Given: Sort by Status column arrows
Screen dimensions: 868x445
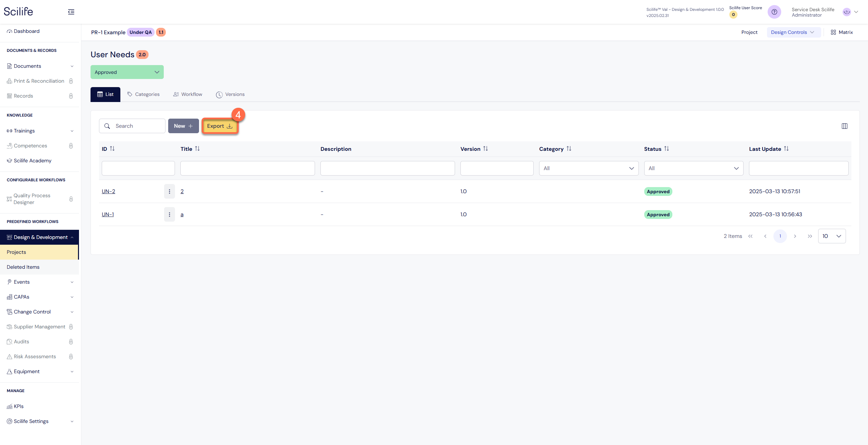Looking at the screenshot, I should click(x=667, y=149).
